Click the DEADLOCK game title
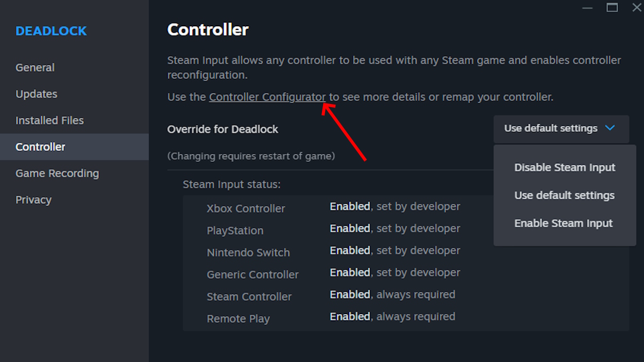The height and width of the screenshot is (362, 644). [51, 31]
